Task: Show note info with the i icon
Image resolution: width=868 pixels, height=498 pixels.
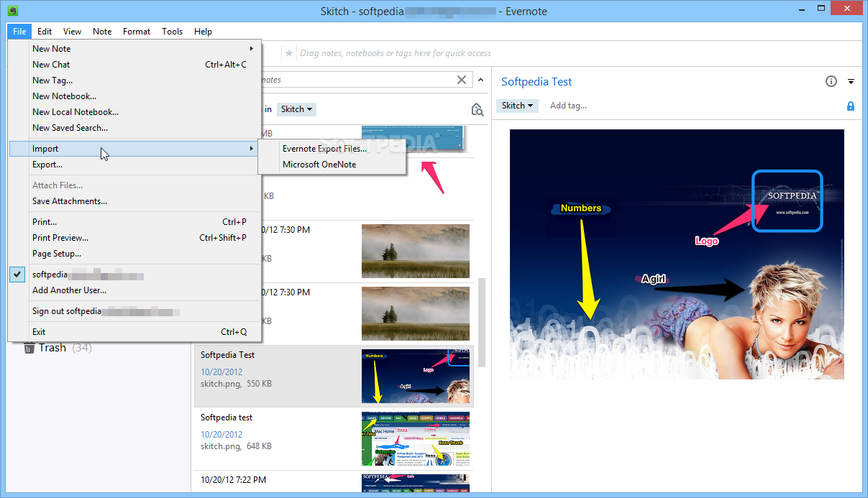Action: 831,81
